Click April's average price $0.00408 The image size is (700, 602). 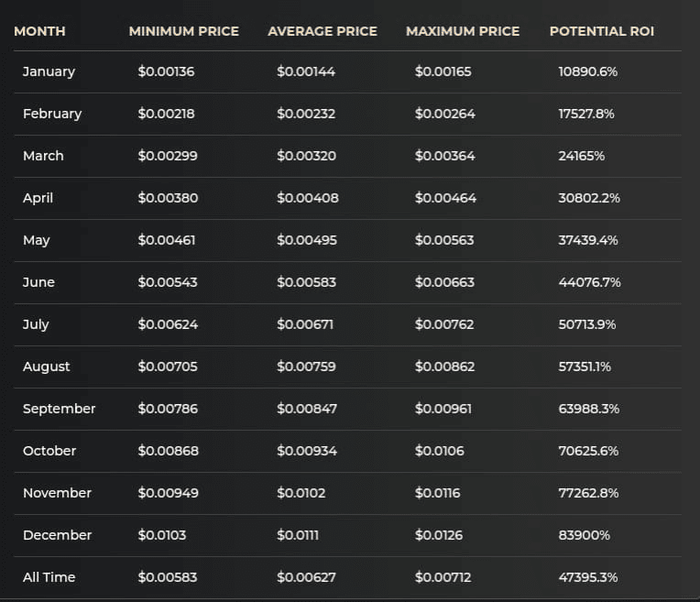pyautogui.click(x=306, y=198)
